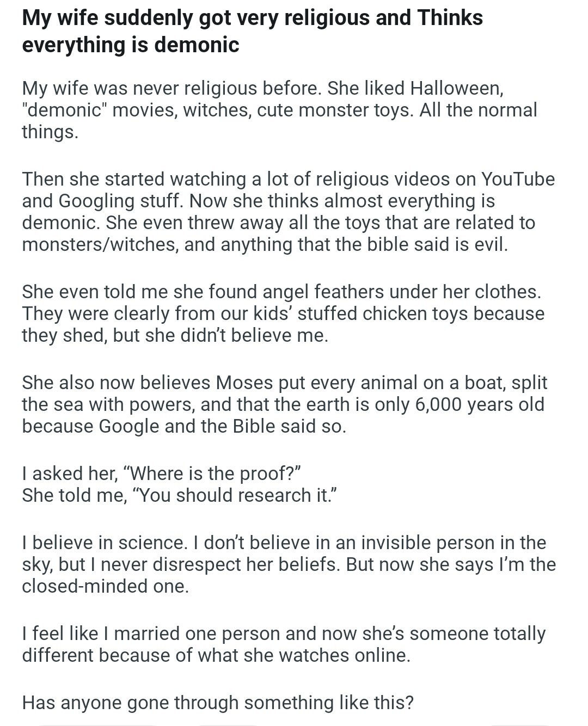The image size is (588, 726).
Task: Click the word "Moses" in the post
Action: (x=244, y=383)
